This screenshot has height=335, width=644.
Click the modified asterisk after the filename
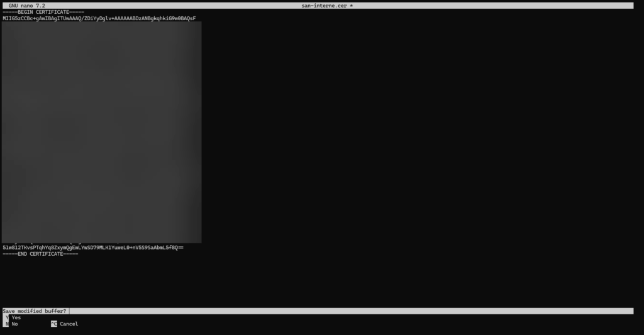pyautogui.click(x=352, y=6)
